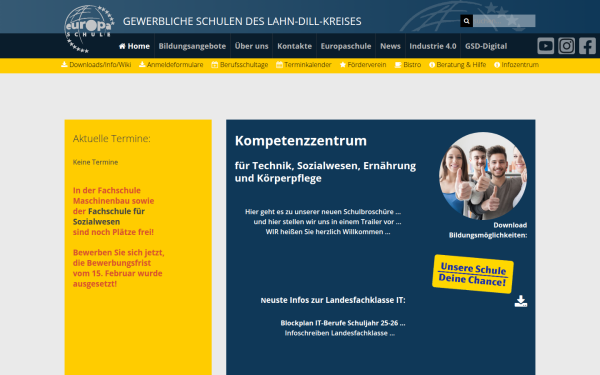Open the News menu
The width and height of the screenshot is (600, 375).
click(x=390, y=46)
